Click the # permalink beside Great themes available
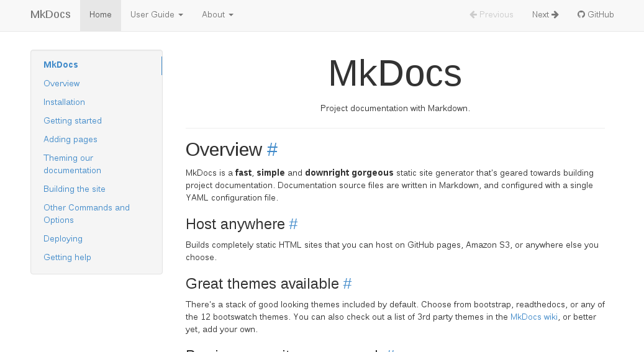Image resolution: width=644 pixels, height=352 pixels. [348, 284]
